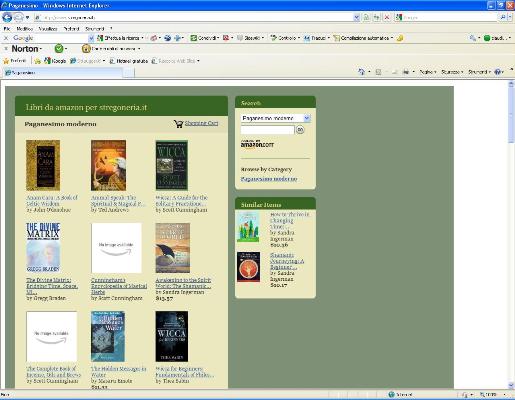The height and width of the screenshot is (400, 515).
Task: Click the Feeds icon in command bar
Action: tap(378, 72)
